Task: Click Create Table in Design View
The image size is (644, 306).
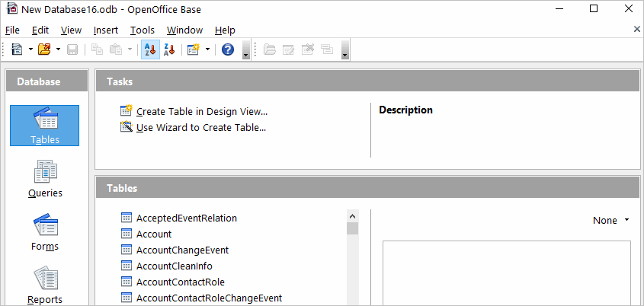Action: pos(201,111)
